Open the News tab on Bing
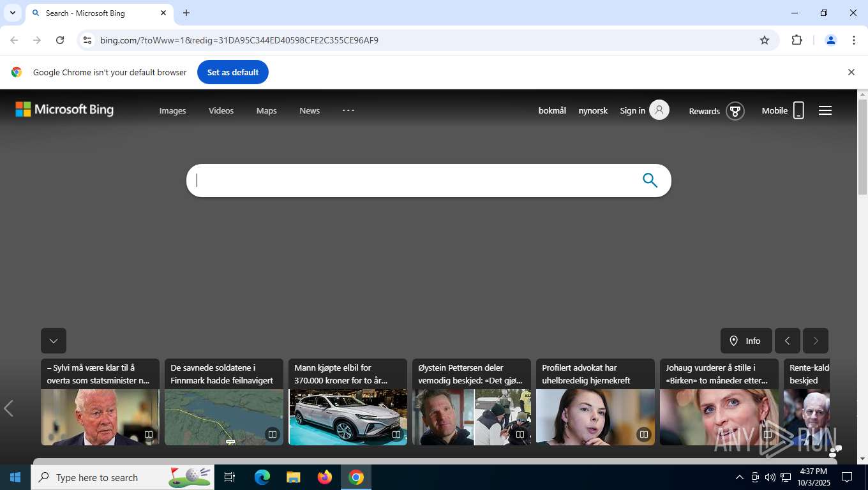This screenshot has width=868, height=490. tap(310, 110)
